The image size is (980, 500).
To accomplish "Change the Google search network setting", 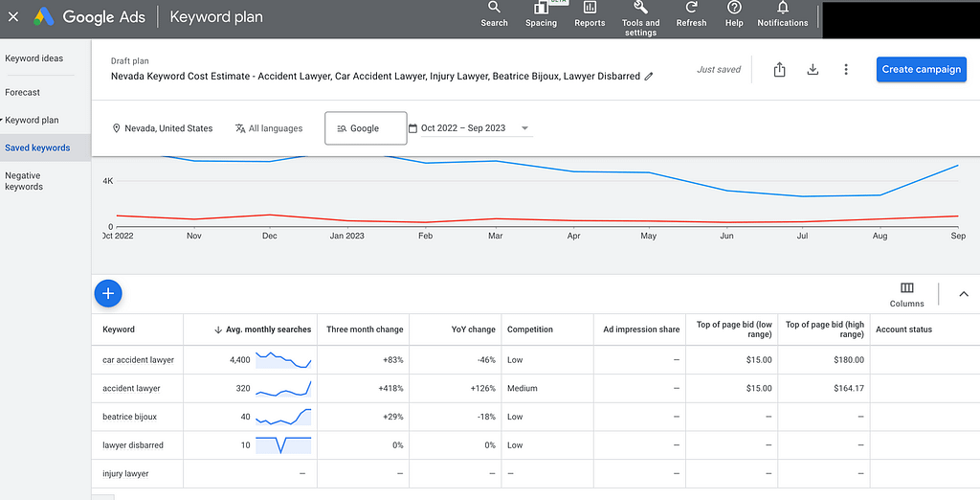I will (366, 128).
